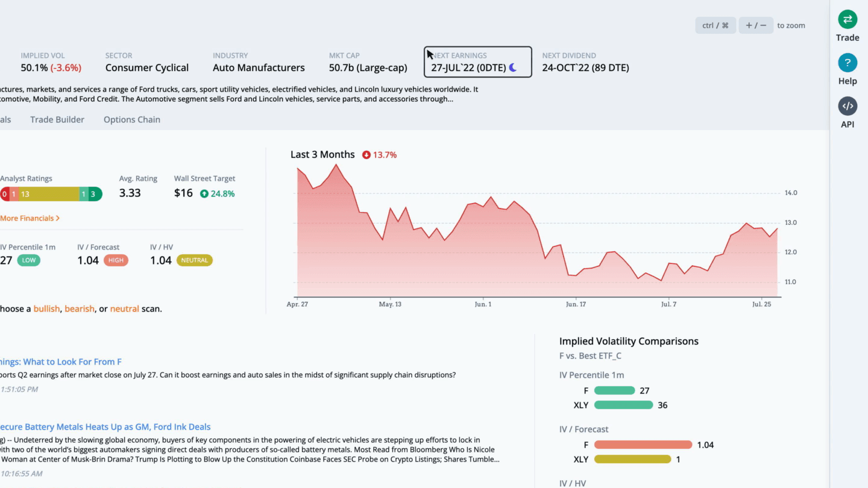Click the Wall Street Target $16 value
Image resolution: width=868 pixels, height=488 pixels.
[183, 193]
